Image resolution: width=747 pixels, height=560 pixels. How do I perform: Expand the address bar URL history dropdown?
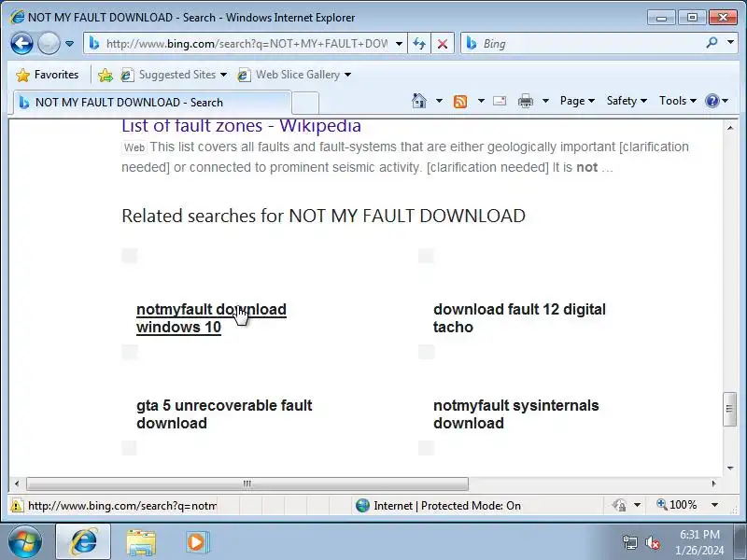(400, 44)
